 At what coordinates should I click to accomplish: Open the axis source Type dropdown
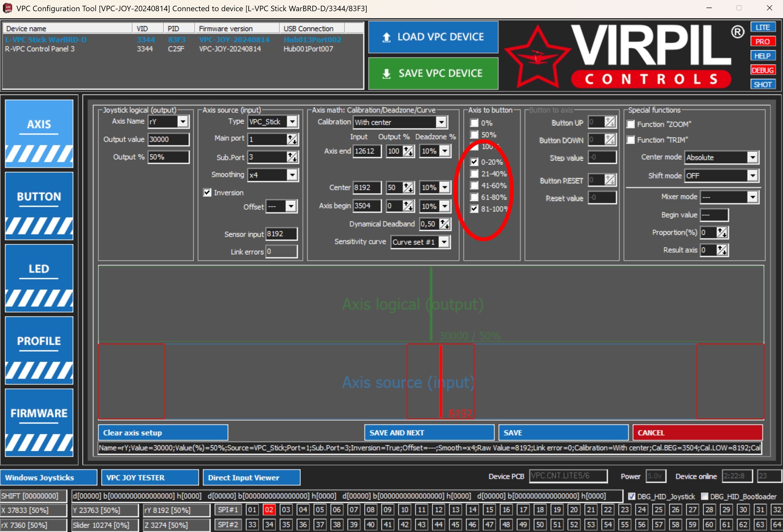292,122
